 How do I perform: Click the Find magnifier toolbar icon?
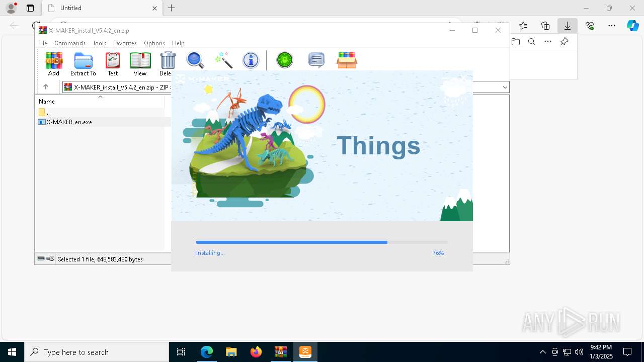click(x=195, y=60)
